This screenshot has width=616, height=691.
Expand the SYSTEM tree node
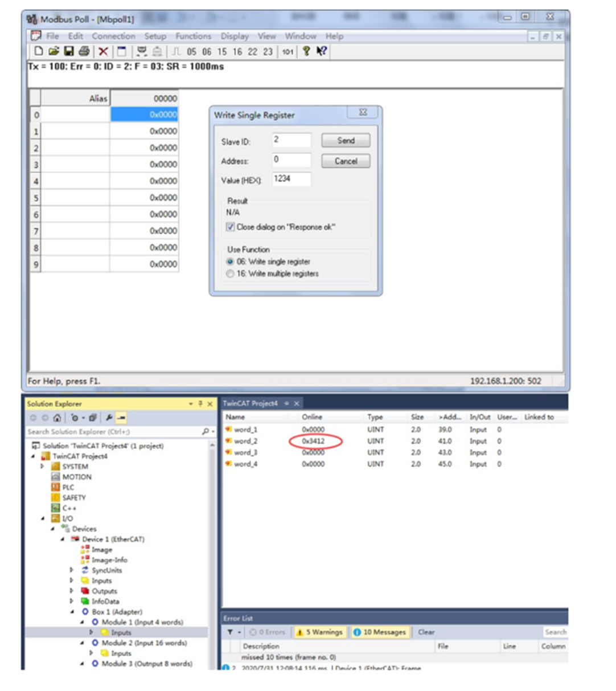pos(43,467)
